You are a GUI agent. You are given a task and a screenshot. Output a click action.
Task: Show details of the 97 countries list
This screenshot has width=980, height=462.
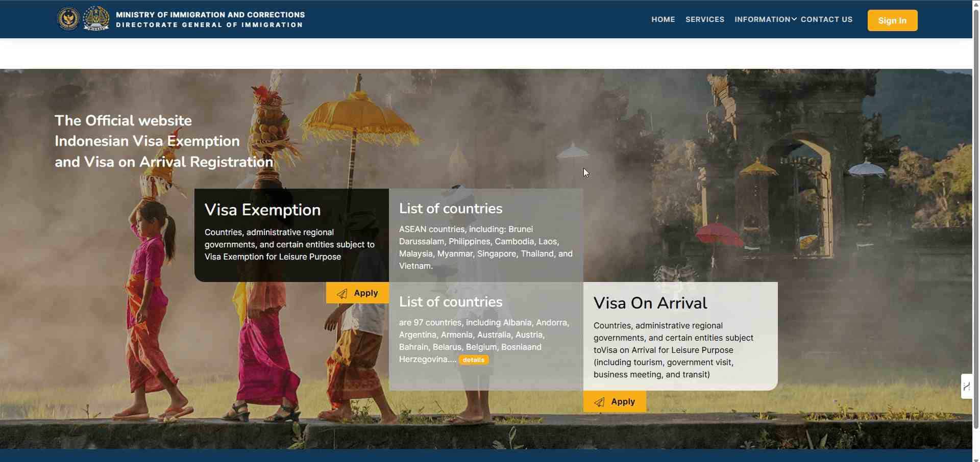474,360
